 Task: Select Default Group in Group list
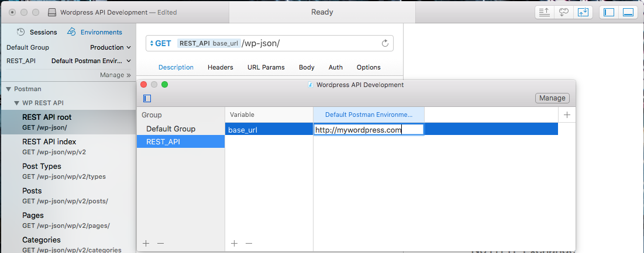coord(181,129)
